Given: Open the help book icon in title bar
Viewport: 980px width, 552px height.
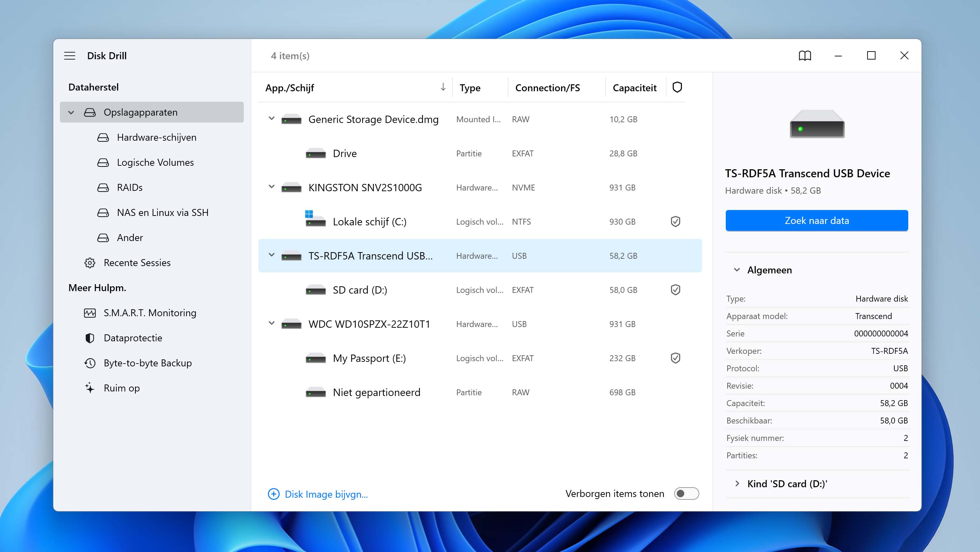Looking at the screenshot, I should pos(804,56).
